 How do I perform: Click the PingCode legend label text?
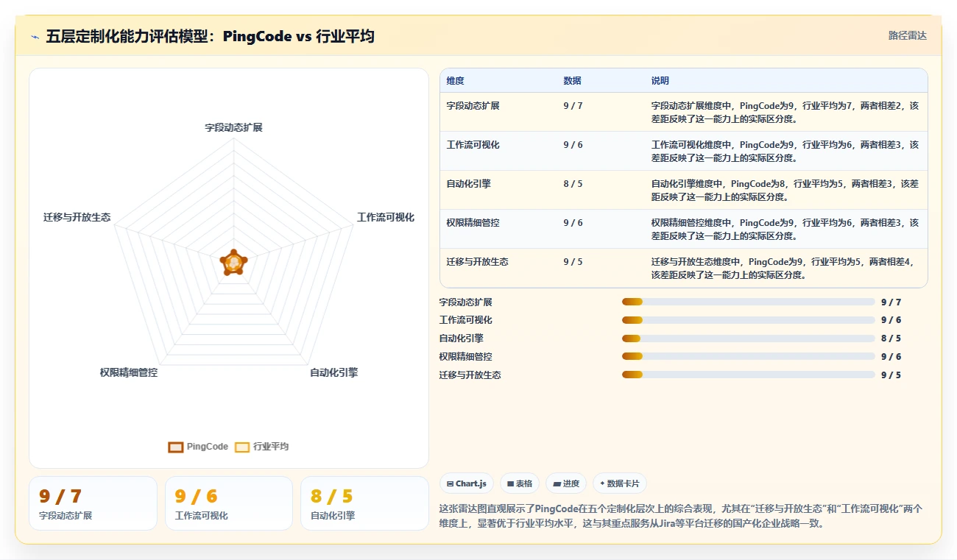(208, 447)
